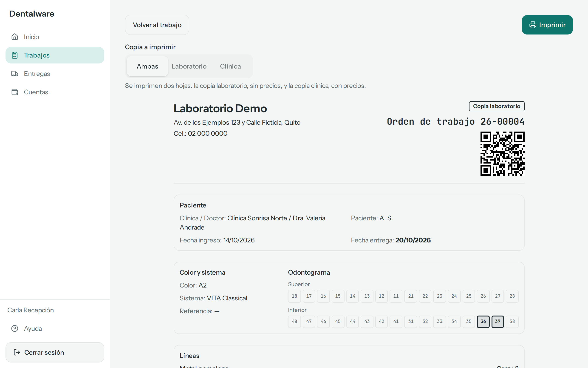588x368 pixels.
Task: Click Volver al trabajo button
Action: point(157,25)
